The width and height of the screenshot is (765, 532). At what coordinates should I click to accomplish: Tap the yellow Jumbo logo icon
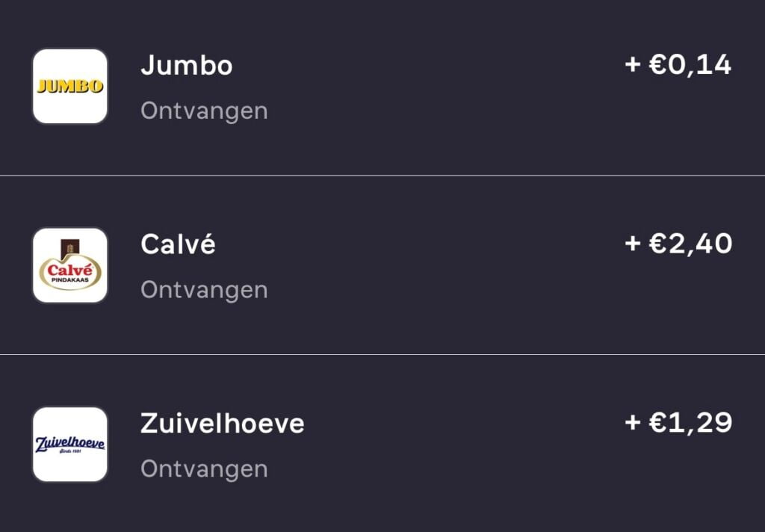70,86
